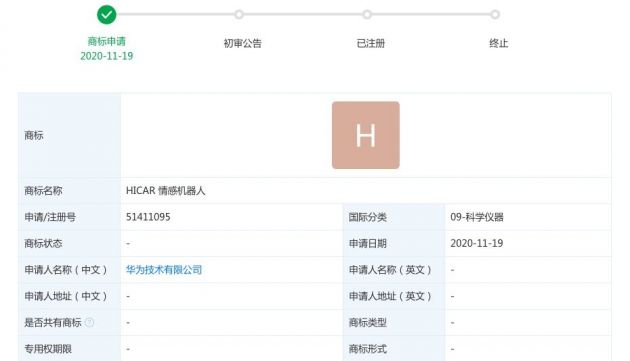Click the 申请日期 value 2020-11-19
This screenshot has height=361, width=630.
pyautogui.click(x=477, y=243)
